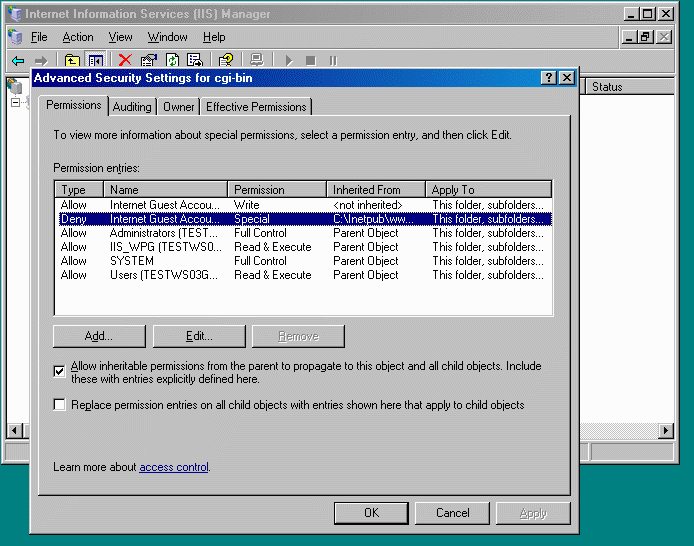
Task: Click the Stop item square icon
Action: [x=311, y=60]
